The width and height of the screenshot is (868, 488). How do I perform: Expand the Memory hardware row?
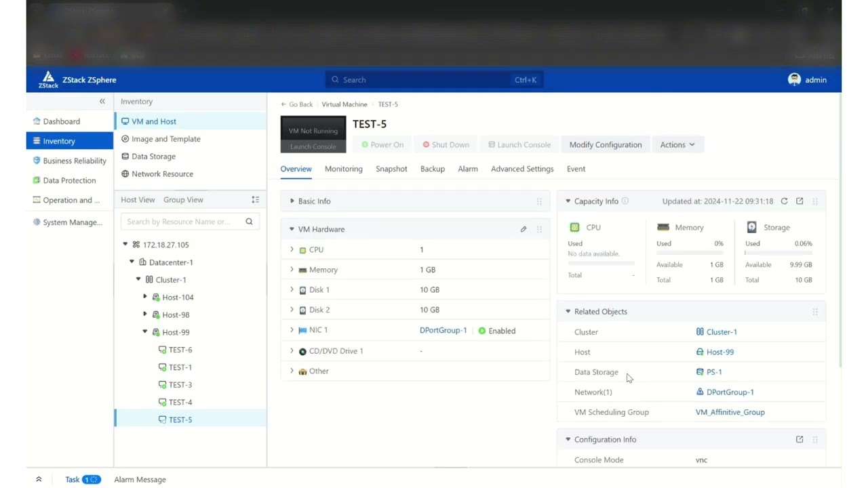click(x=292, y=270)
